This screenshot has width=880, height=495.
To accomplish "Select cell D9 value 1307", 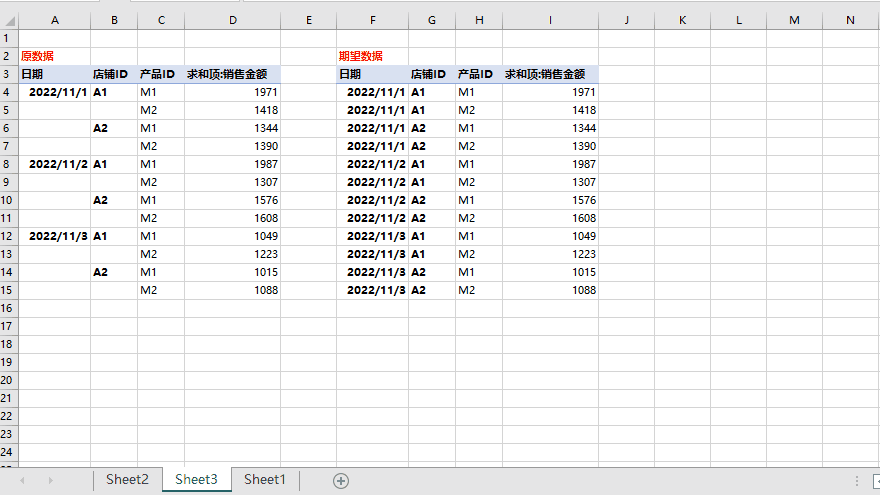I will pos(232,182).
